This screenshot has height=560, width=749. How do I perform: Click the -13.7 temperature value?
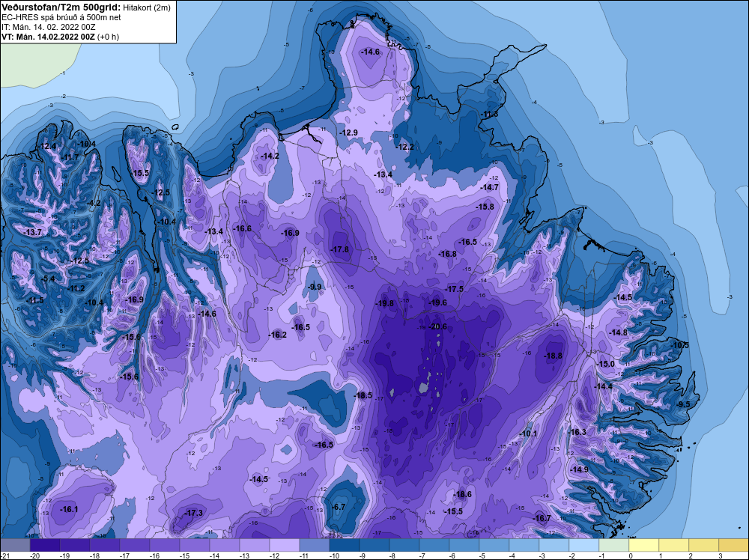[32, 233]
